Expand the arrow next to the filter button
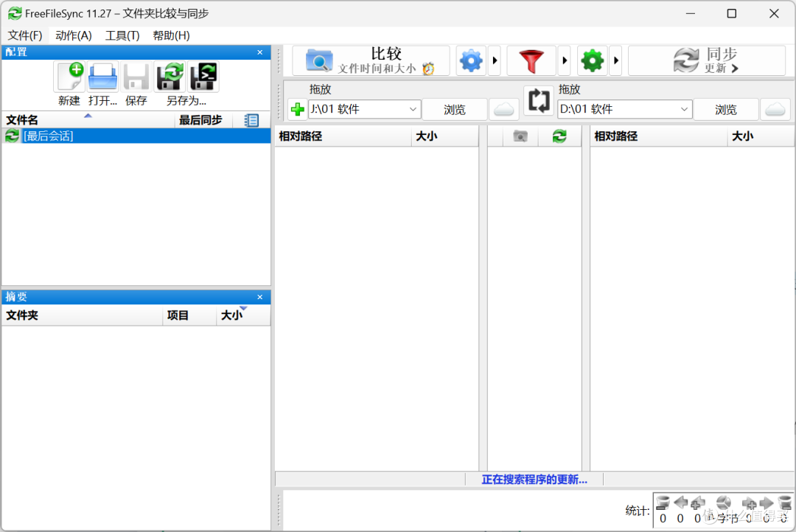The height and width of the screenshot is (532, 796). point(565,60)
